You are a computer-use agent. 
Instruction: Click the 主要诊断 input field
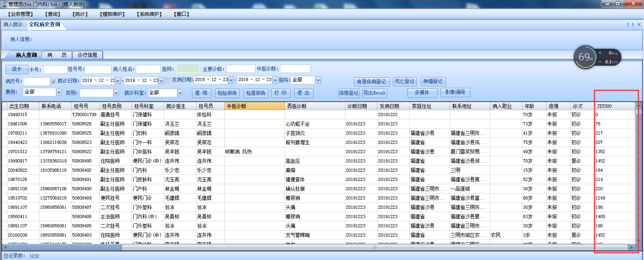[241, 69]
